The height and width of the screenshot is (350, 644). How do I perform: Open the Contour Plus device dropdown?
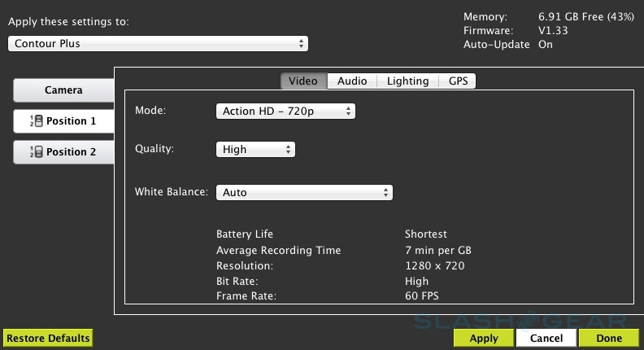158,43
